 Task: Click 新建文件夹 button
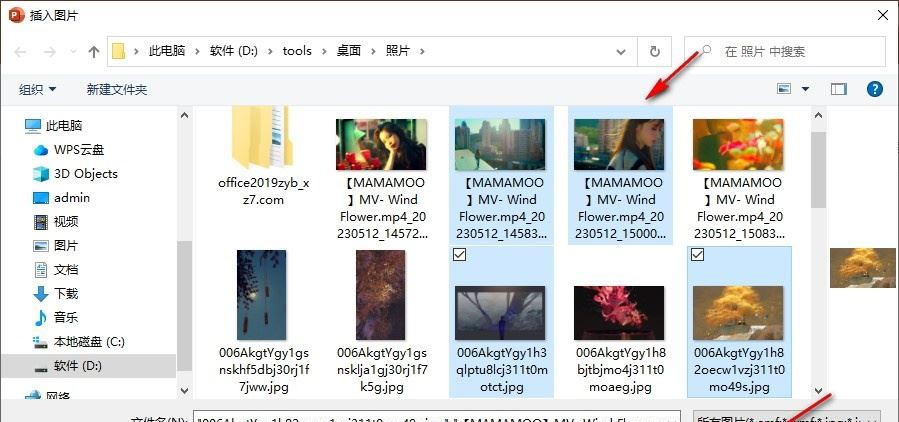tap(117, 89)
